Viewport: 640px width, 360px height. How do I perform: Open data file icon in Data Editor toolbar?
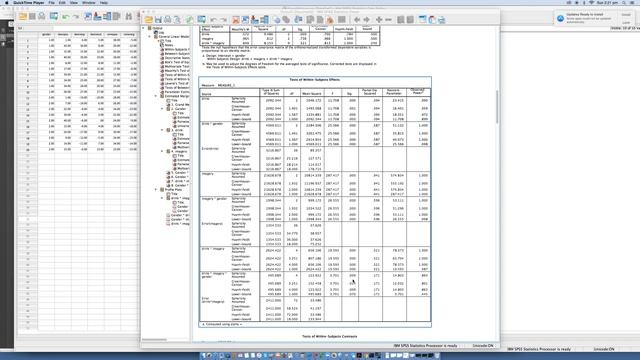pyautogui.click(x=23, y=16)
